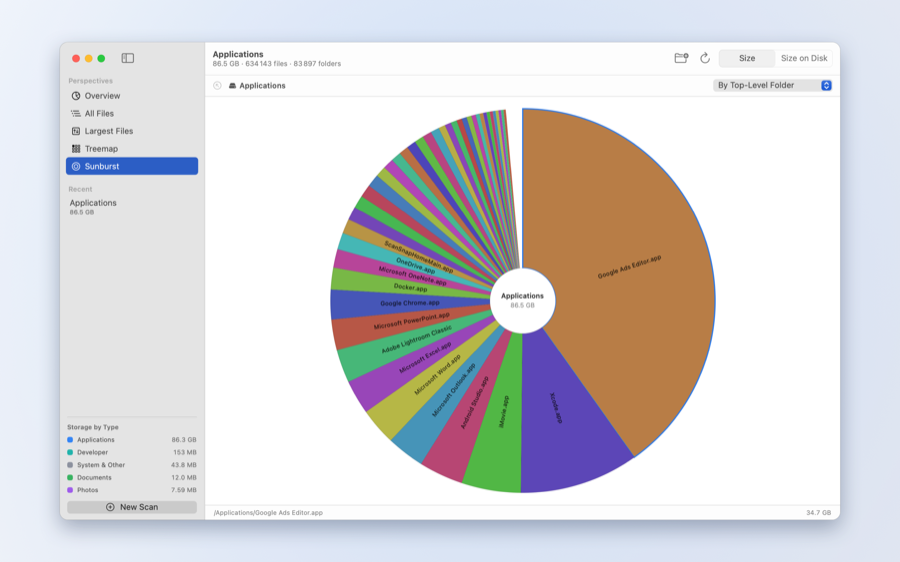Click the All Files list icon
This screenshot has height=562, width=900.
tap(76, 114)
